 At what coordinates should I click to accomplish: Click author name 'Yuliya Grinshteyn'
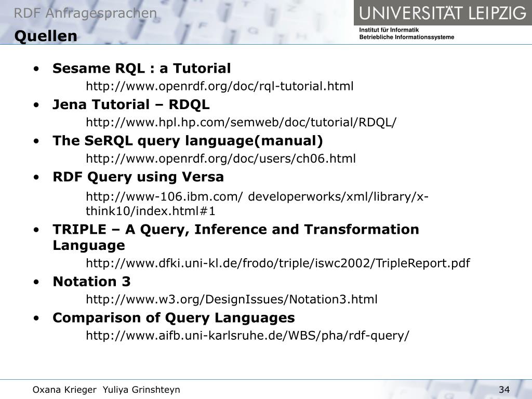pyautogui.click(x=141, y=390)
